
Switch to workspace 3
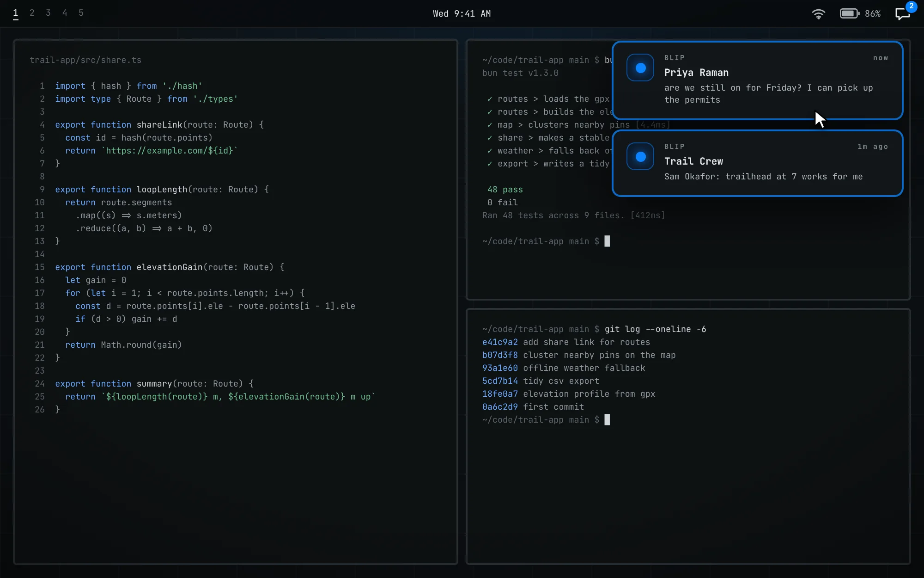[48, 13]
